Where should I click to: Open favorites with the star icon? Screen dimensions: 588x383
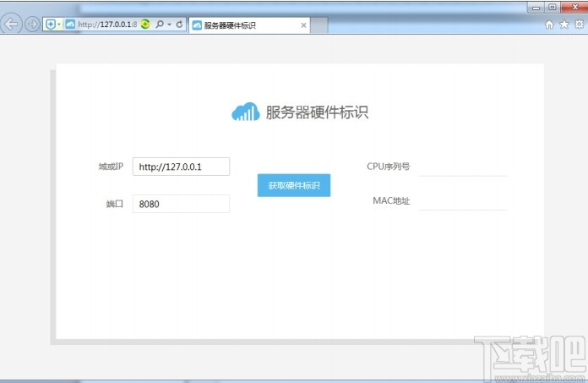564,25
